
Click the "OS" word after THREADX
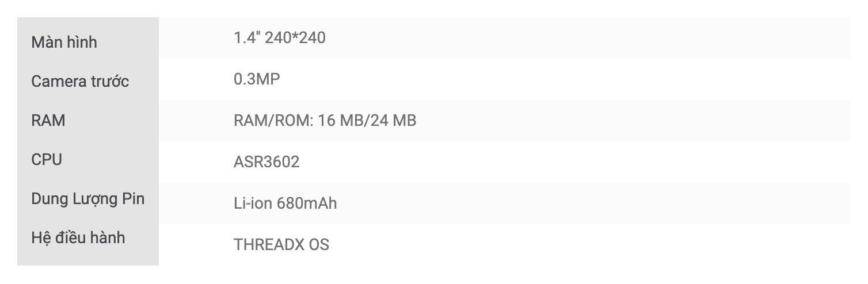click(x=319, y=245)
